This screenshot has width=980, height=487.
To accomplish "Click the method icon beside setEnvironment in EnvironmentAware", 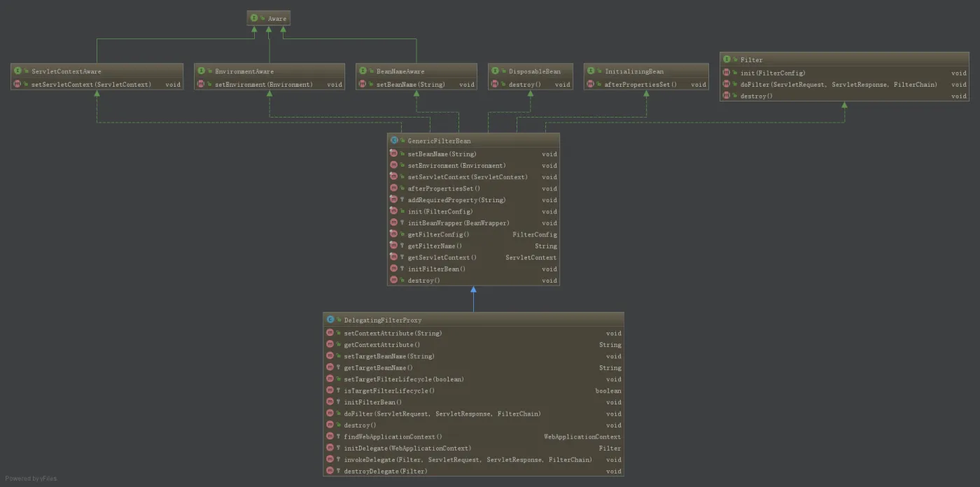I will click(x=201, y=84).
